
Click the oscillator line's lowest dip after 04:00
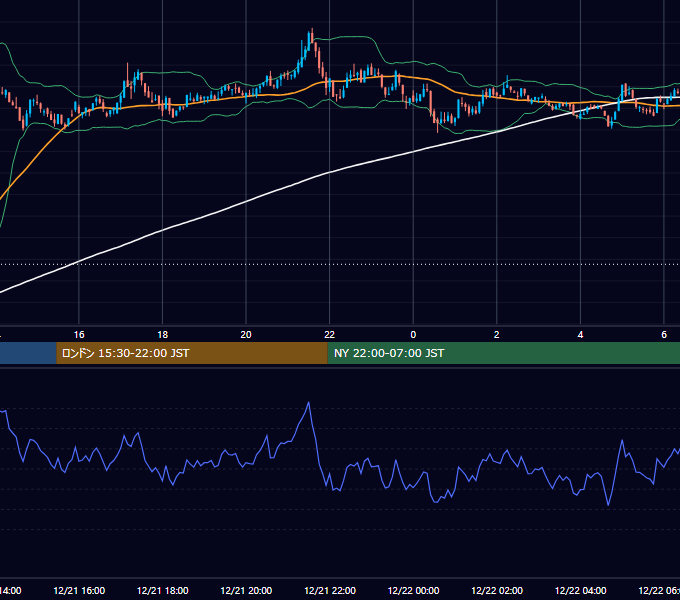[x=608, y=505]
